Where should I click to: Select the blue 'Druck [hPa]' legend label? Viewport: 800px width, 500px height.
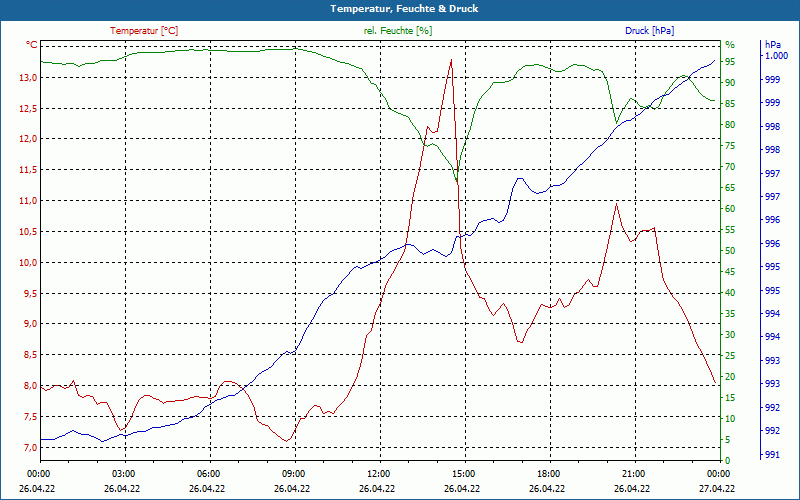[x=649, y=31]
